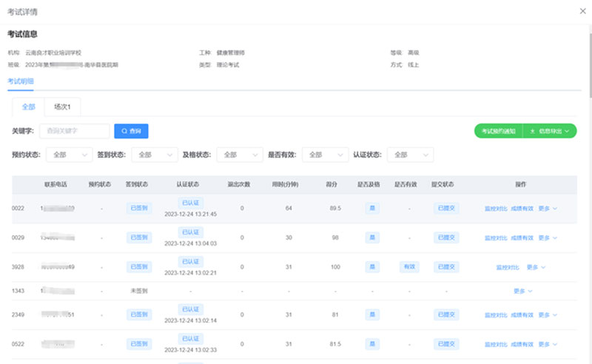Click the 有效 tag in row 3928

coord(408,266)
